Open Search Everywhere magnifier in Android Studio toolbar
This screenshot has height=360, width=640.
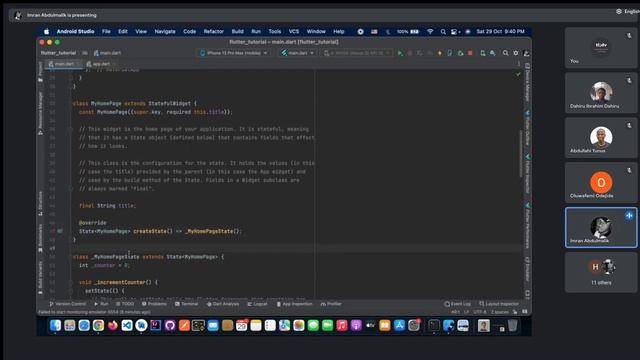coord(505,53)
